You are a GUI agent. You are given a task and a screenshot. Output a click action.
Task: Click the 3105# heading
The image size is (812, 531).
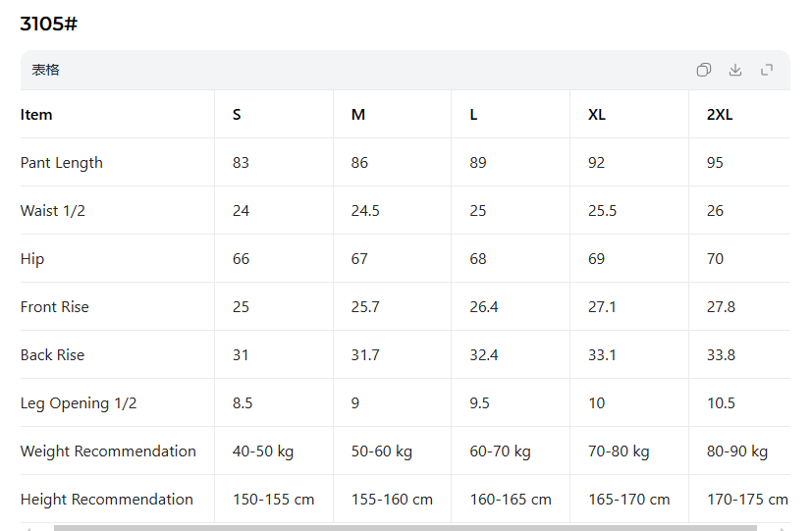(x=48, y=25)
